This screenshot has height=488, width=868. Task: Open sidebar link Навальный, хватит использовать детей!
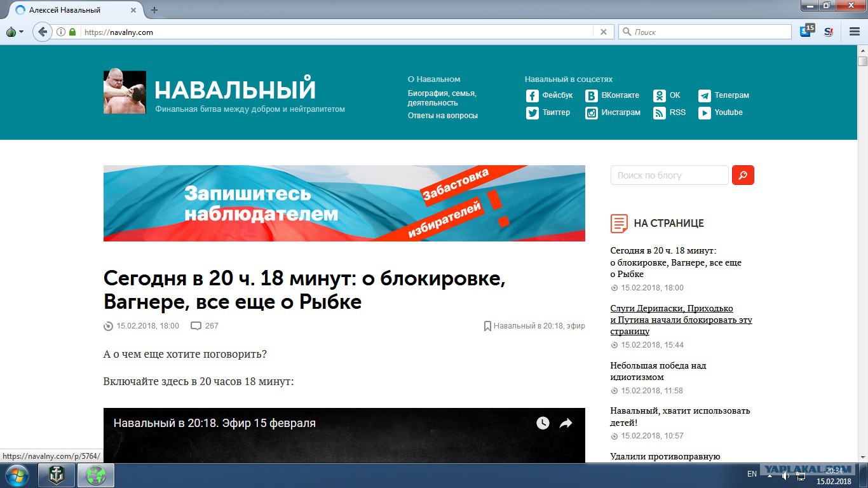681,416
